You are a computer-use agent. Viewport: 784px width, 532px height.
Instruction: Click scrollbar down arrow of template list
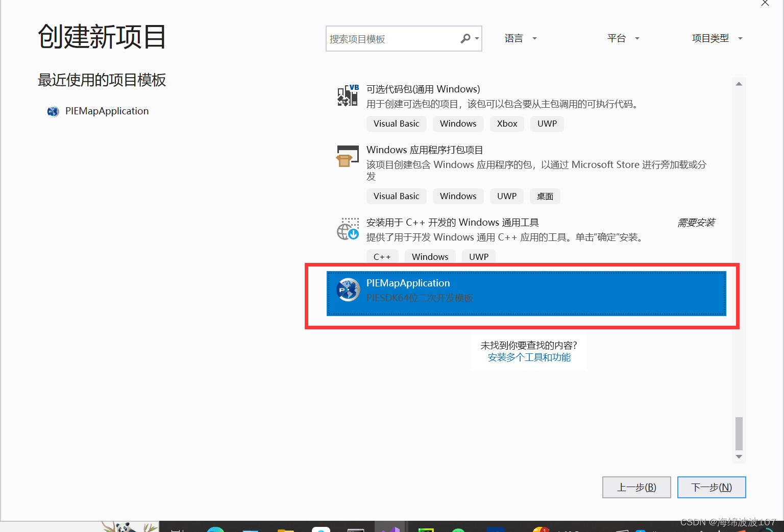pos(739,457)
